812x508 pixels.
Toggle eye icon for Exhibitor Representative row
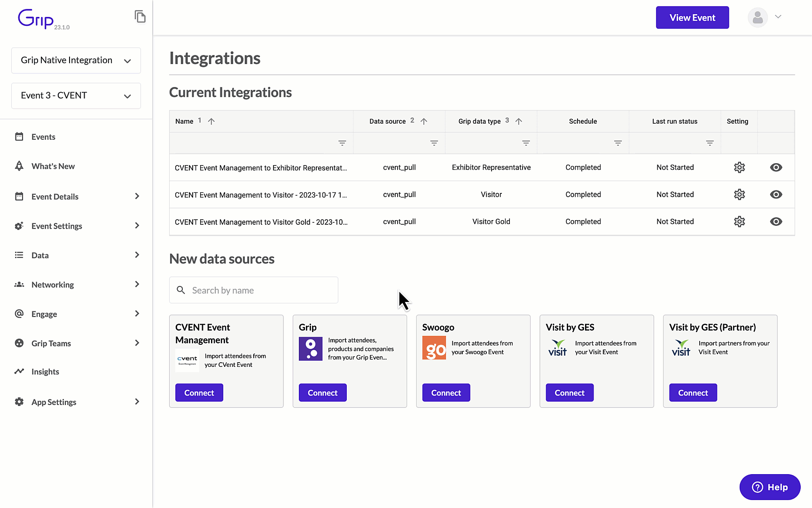coord(776,167)
